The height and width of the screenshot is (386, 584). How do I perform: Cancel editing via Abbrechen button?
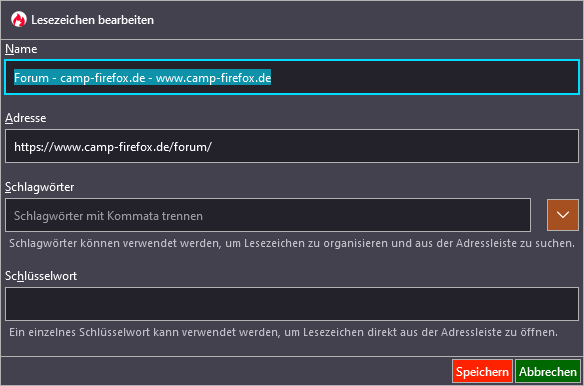tap(548, 371)
